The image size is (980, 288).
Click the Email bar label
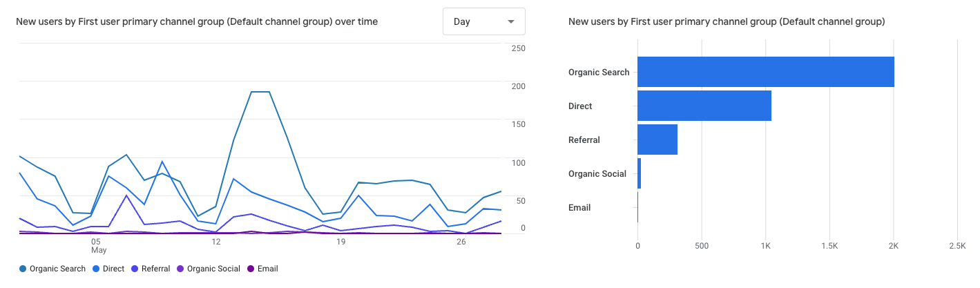coord(579,207)
